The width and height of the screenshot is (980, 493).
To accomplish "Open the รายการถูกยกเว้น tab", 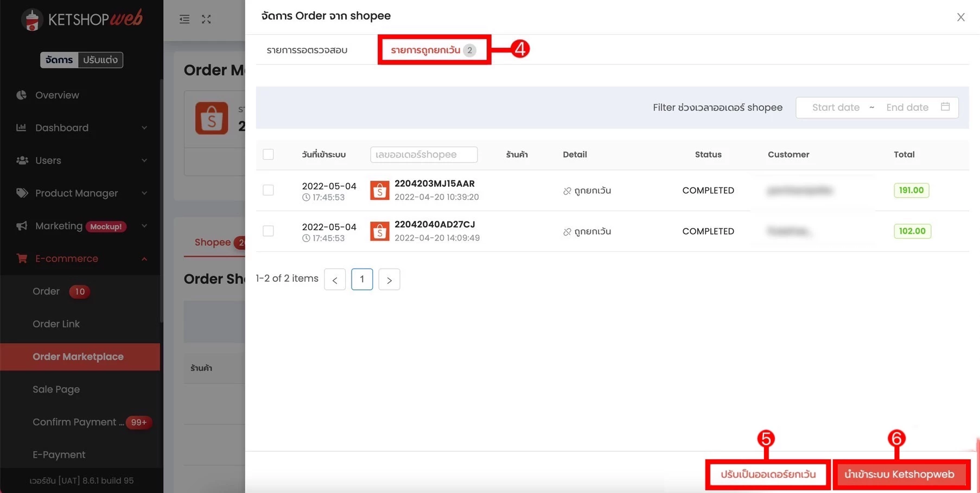I will point(434,50).
